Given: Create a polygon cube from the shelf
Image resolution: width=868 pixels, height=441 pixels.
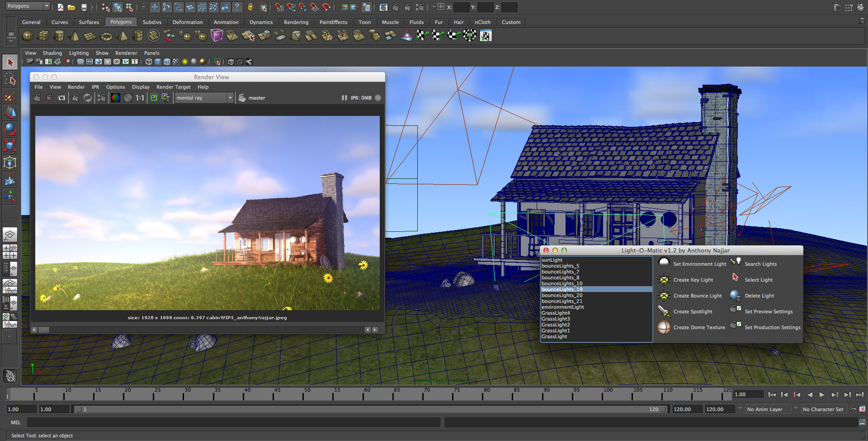Looking at the screenshot, I should point(43,36).
